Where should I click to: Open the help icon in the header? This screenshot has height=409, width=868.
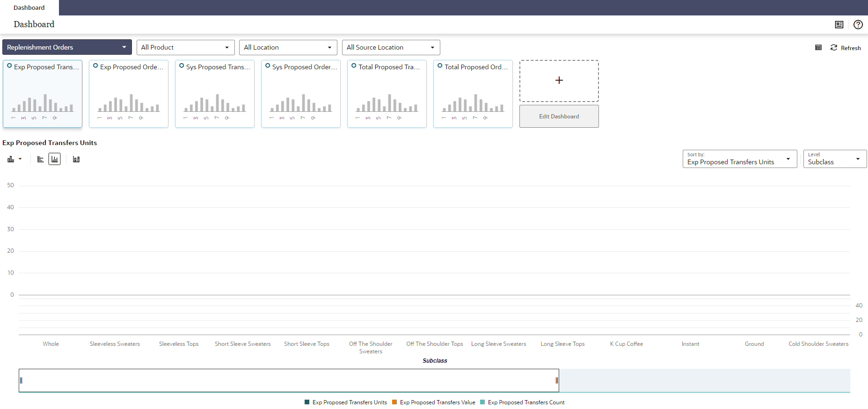(x=858, y=25)
